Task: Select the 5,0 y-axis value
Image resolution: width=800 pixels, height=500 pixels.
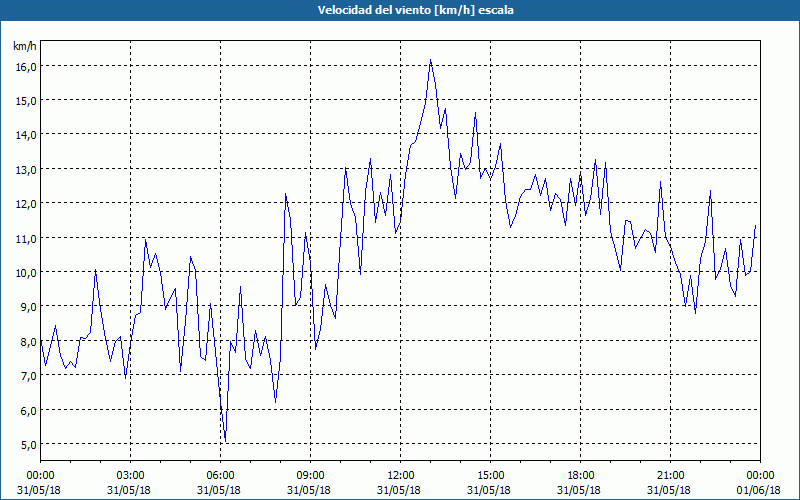Action: (x=28, y=444)
